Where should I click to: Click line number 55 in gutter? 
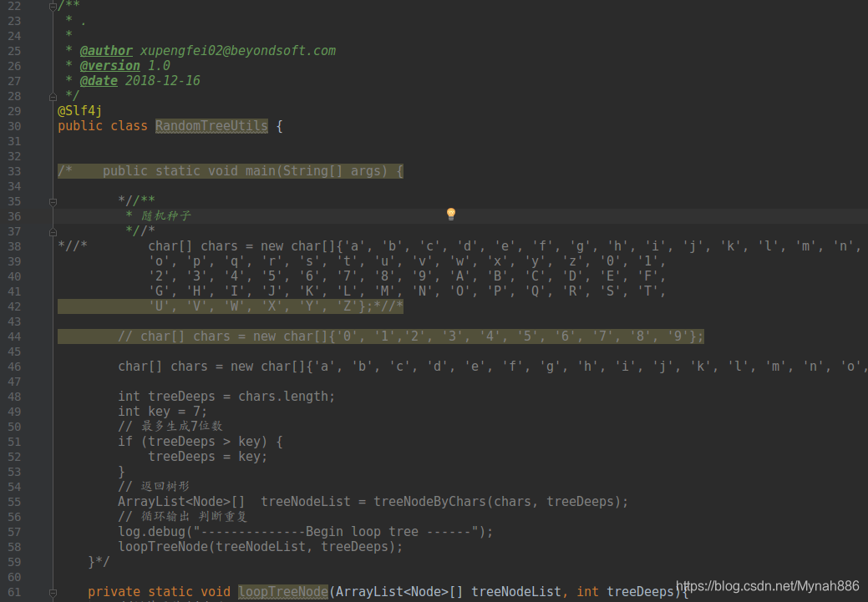(x=14, y=502)
